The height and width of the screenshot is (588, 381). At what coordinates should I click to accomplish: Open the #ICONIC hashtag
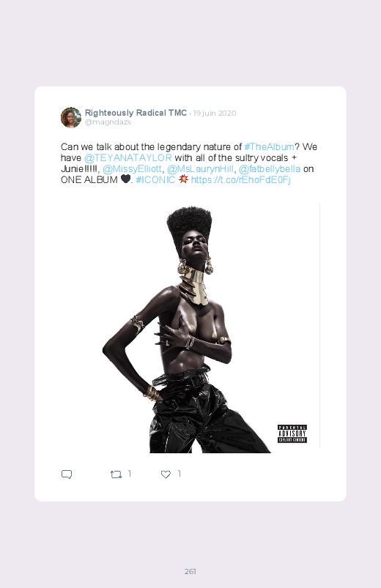(155, 179)
